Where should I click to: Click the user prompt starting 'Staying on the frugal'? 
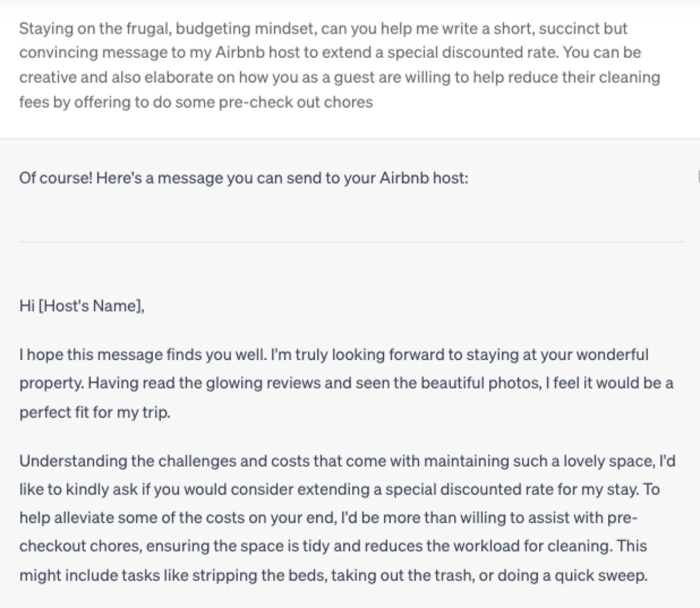pos(340,65)
